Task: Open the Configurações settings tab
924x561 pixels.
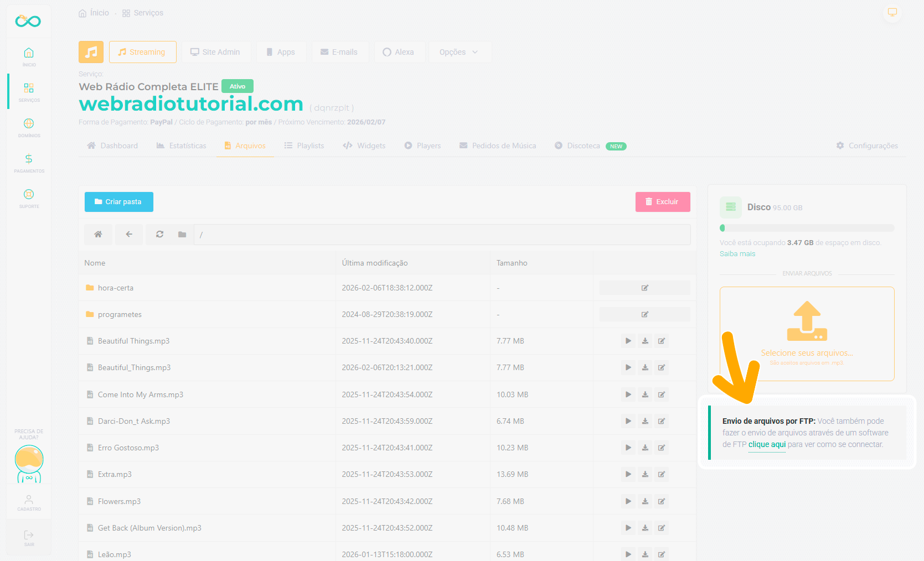Action: click(x=867, y=146)
